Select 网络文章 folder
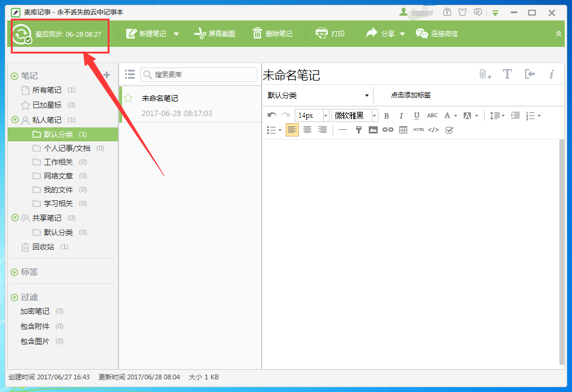 (x=60, y=176)
